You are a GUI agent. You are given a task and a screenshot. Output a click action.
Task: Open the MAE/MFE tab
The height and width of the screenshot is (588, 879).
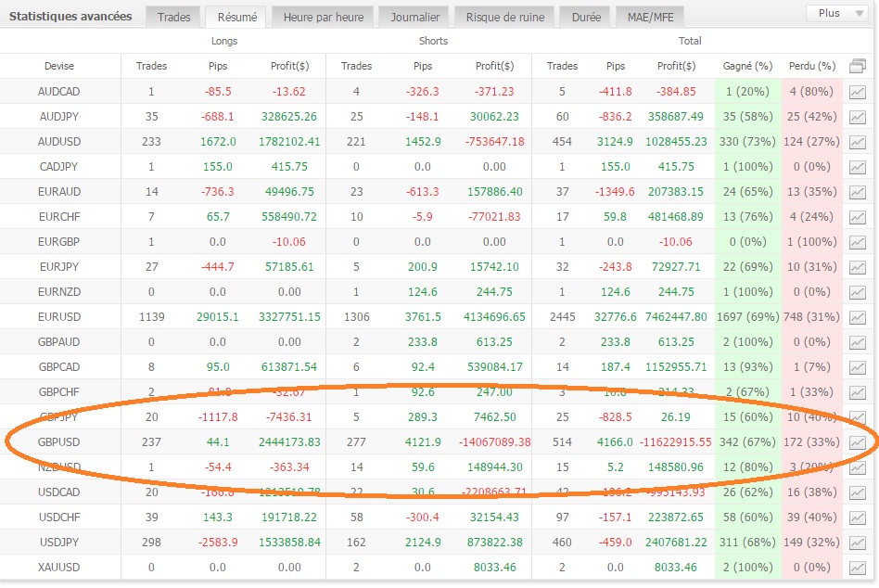(650, 17)
